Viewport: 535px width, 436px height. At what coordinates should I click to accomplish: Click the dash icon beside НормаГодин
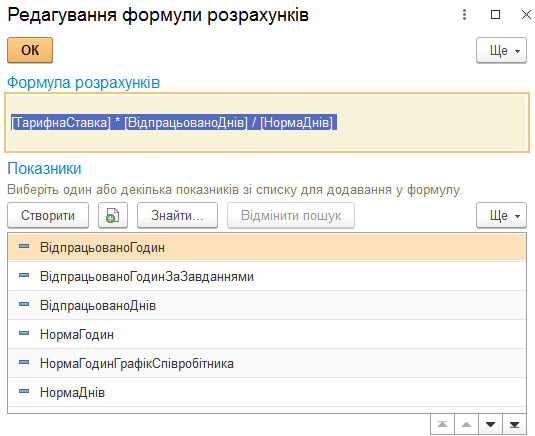coord(24,333)
